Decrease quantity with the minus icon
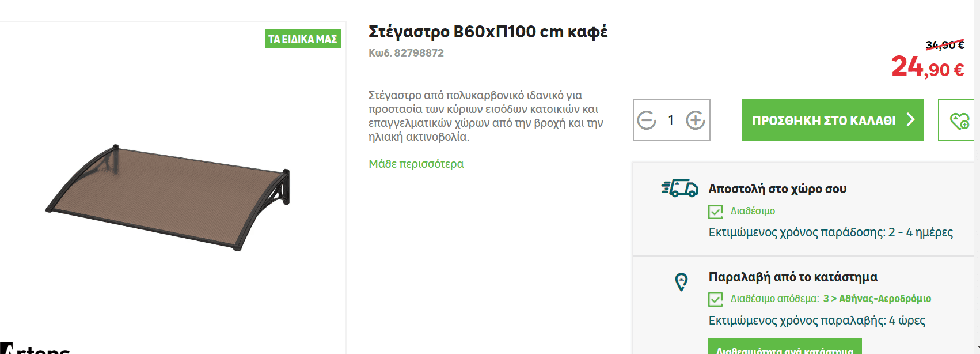Viewport: 980px width, 354px height. [647, 120]
